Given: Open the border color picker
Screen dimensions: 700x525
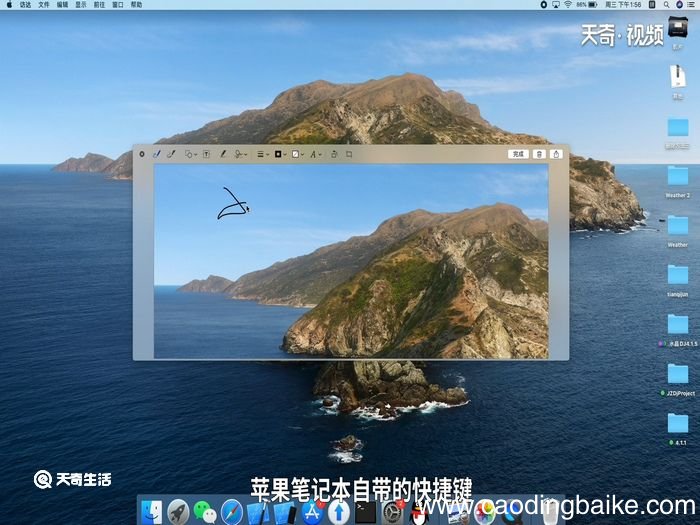Looking at the screenshot, I should click(280, 154).
